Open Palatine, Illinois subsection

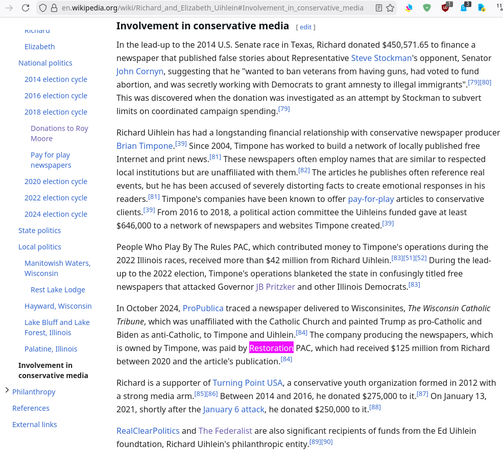tap(51, 349)
